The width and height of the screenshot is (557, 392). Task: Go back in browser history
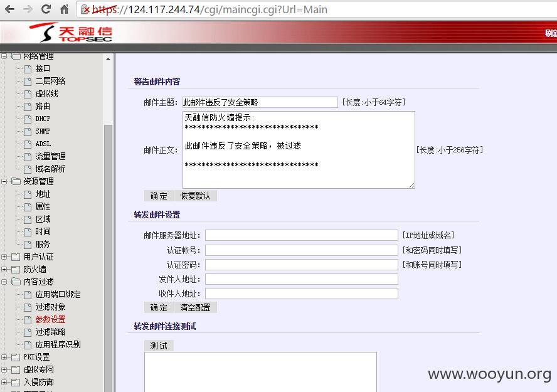click(9, 9)
